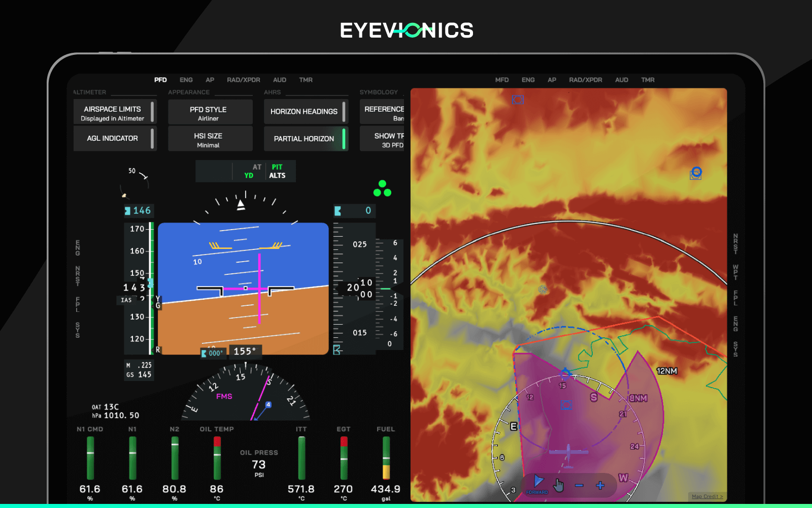
Task: Toggle Airspace Limits displayed in altimeter
Action: 115,112
